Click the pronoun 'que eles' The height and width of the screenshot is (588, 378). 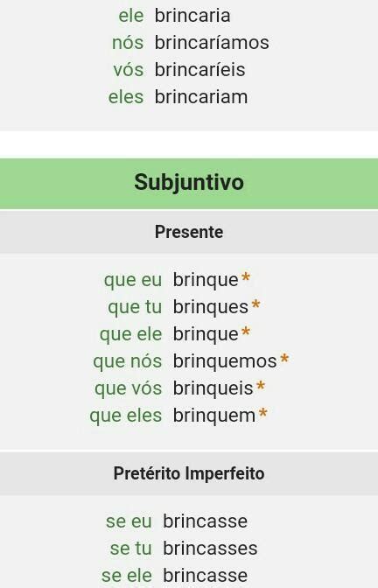pos(126,416)
